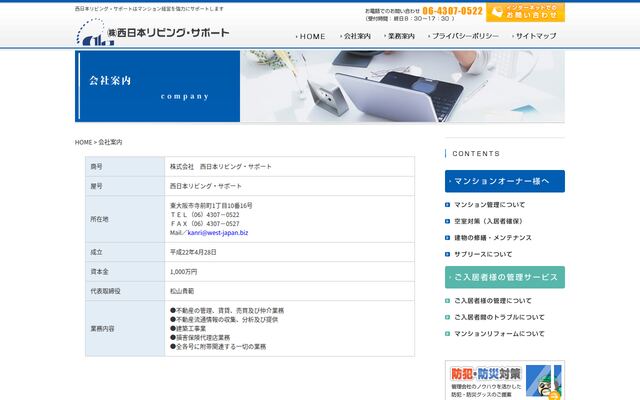Click the 屋号 row label

[x=125, y=186]
